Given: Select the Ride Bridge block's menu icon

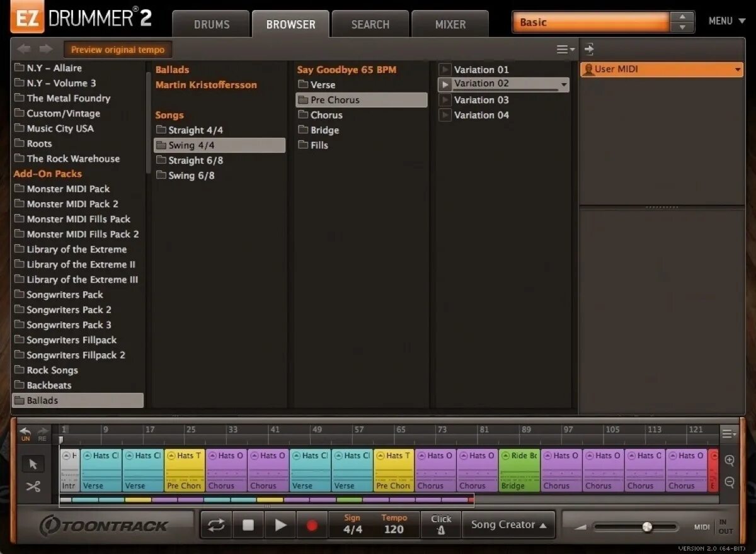Looking at the screenshot, I should 505,456.
